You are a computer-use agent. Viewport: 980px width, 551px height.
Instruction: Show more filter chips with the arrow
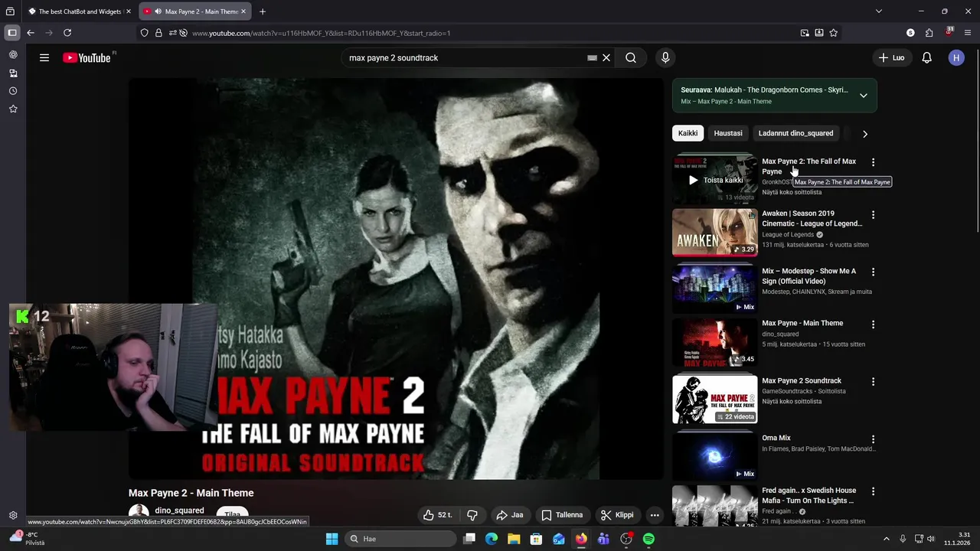click(865, 134)
